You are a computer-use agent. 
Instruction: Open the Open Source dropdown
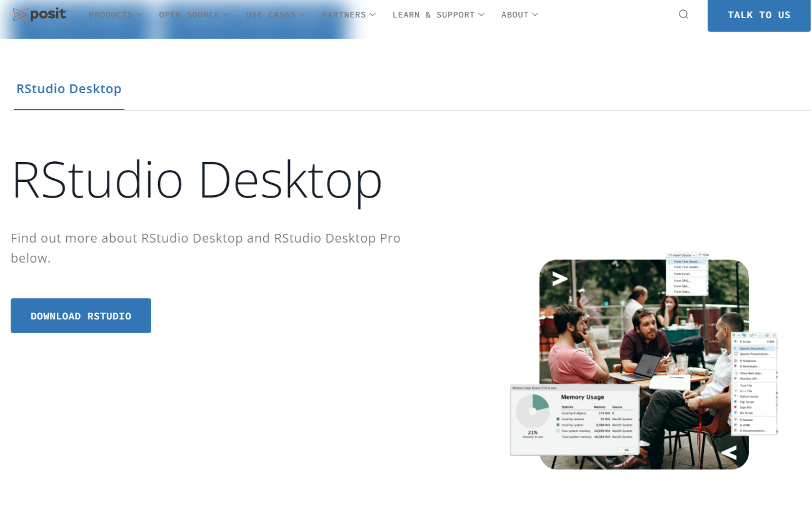coord(194,14)
